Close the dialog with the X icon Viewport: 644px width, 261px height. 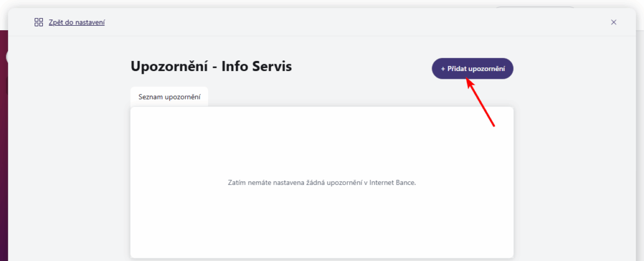coord(614,22)
